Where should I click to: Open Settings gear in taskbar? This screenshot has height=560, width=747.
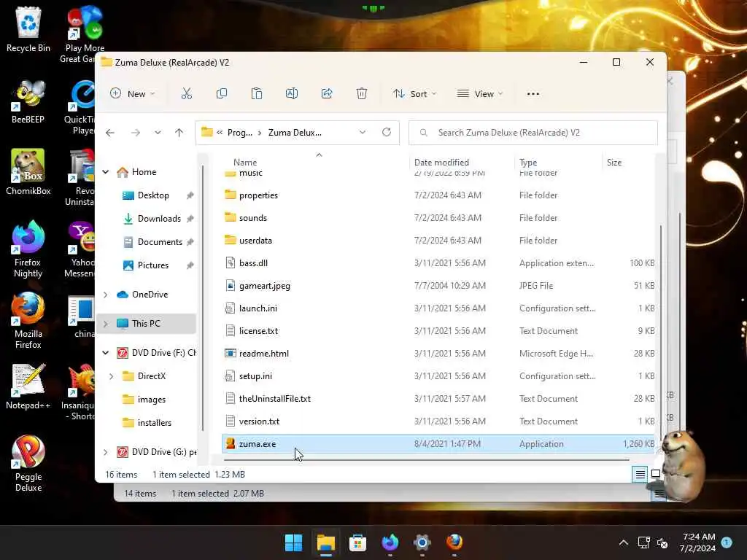[422, 542]
